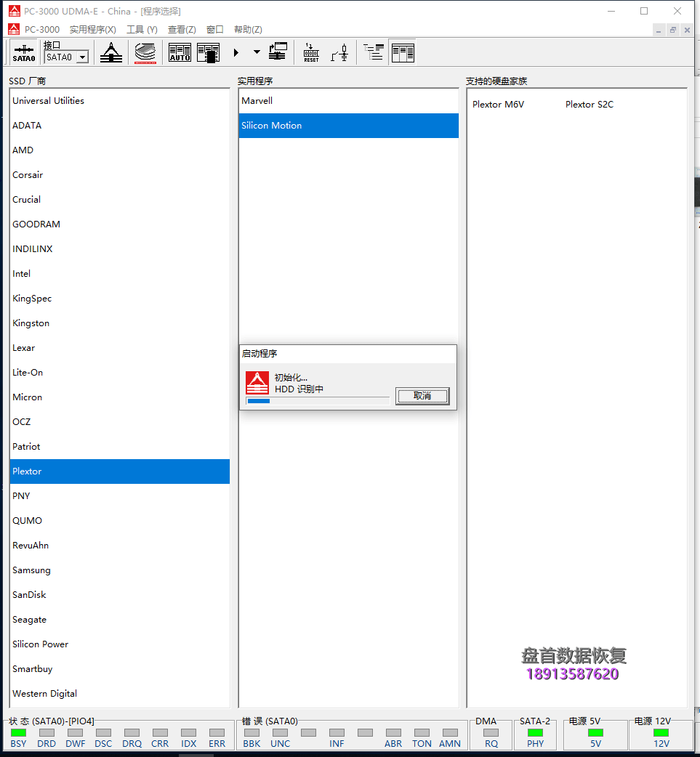Click the PC-3000 app icon in title bar
This screenshot has height=757, width=700.
click(15, 11)
